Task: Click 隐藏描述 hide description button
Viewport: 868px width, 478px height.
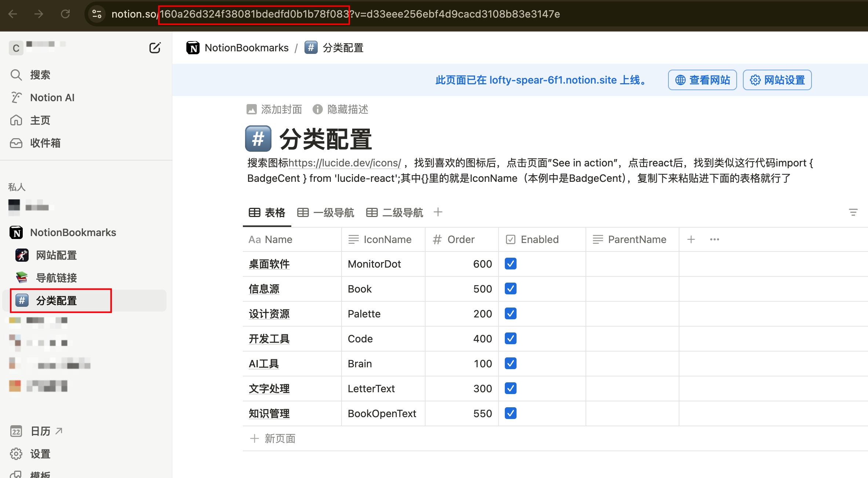Action: click(340, 109)
